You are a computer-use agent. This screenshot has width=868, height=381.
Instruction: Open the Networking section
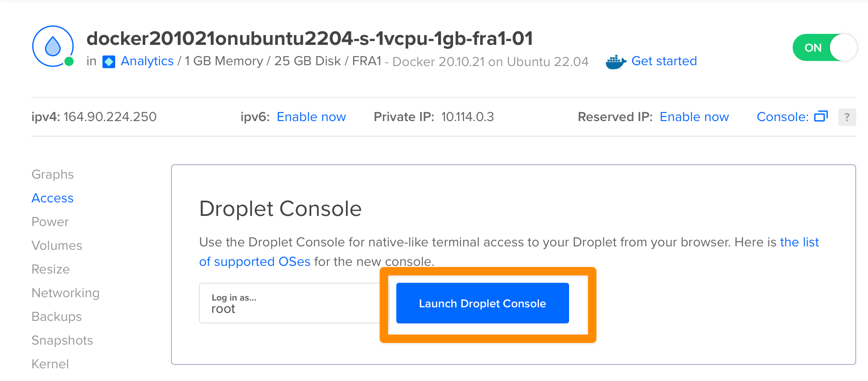(66, 293)
